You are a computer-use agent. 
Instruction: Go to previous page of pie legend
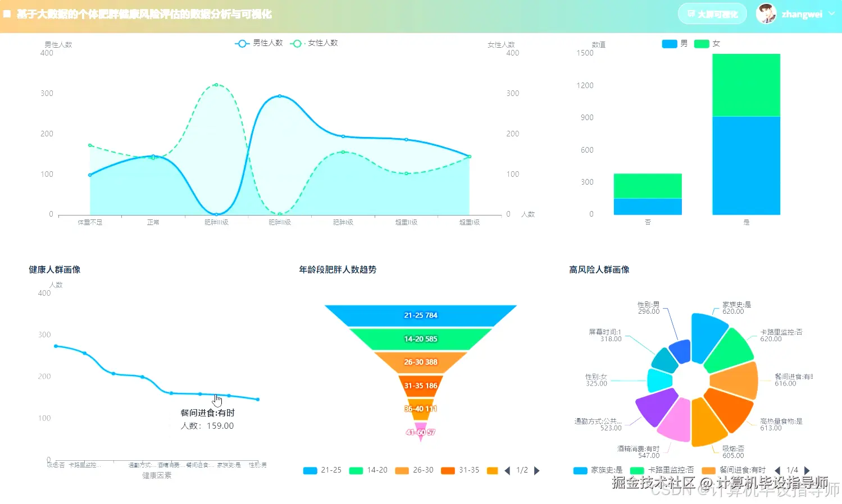778,470
